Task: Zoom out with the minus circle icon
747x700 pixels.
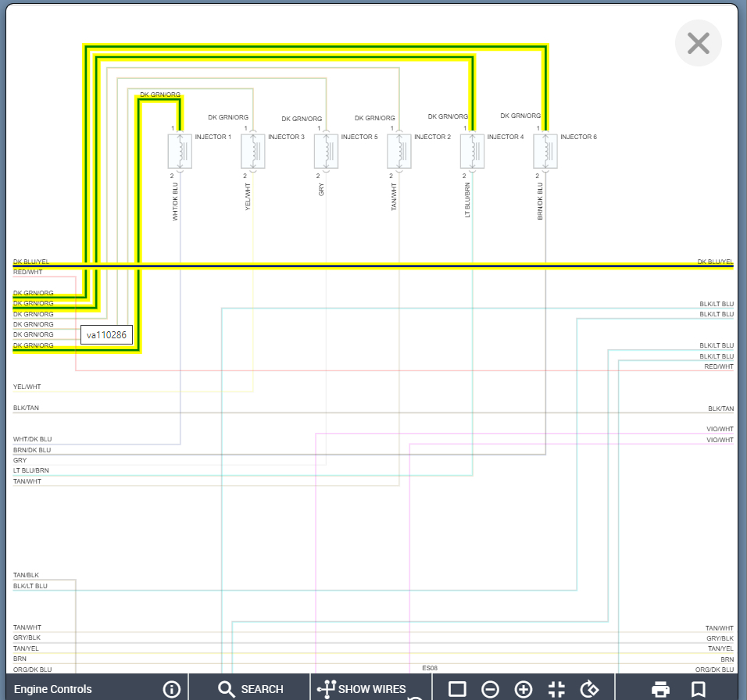Action: coord(490,689)
